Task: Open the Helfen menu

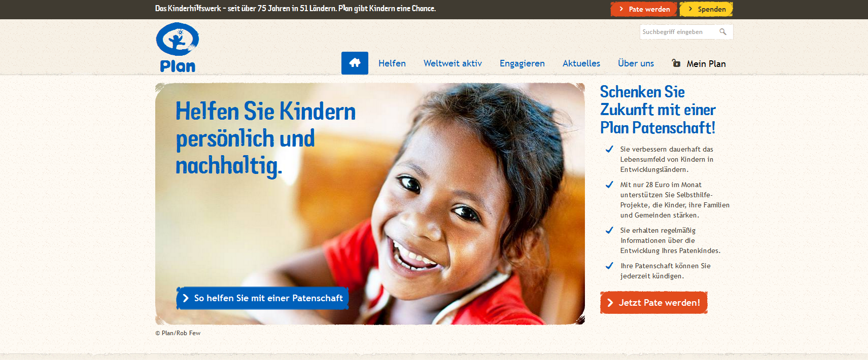Action: point(392,63)
